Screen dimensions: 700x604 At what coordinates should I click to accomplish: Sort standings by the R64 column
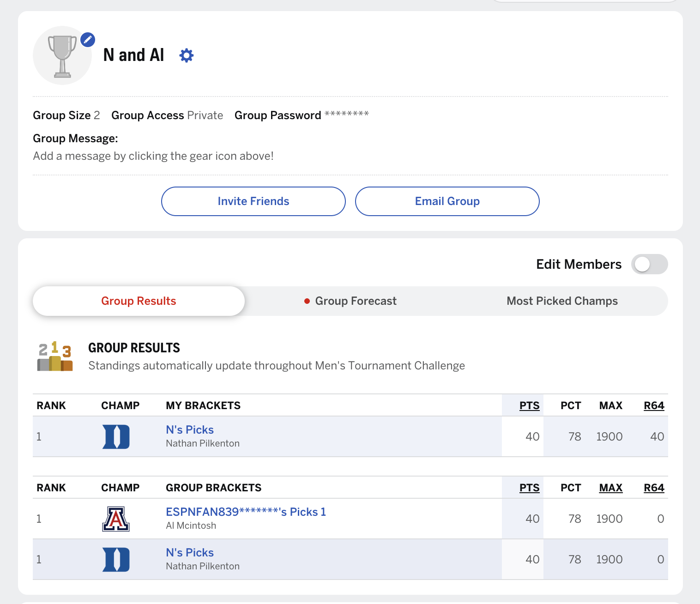pyautogui.click(x=654, y=405)
